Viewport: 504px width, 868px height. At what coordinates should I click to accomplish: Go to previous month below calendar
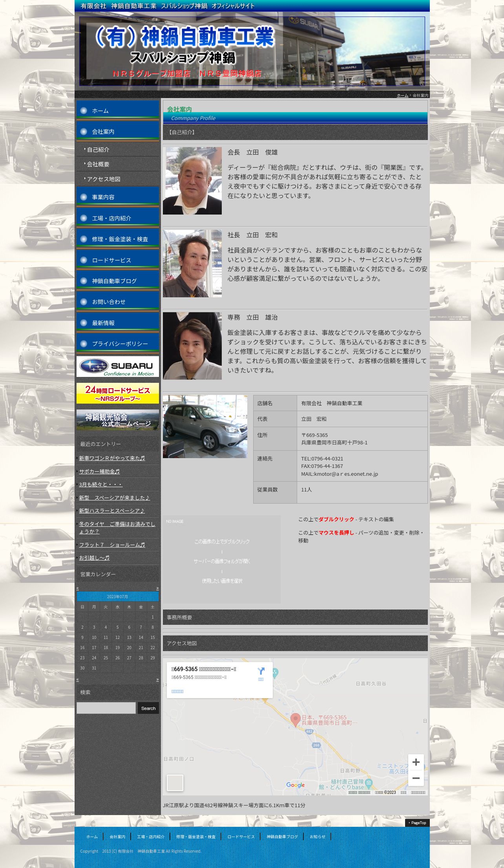pyautogui.click(x=78, y=679)
